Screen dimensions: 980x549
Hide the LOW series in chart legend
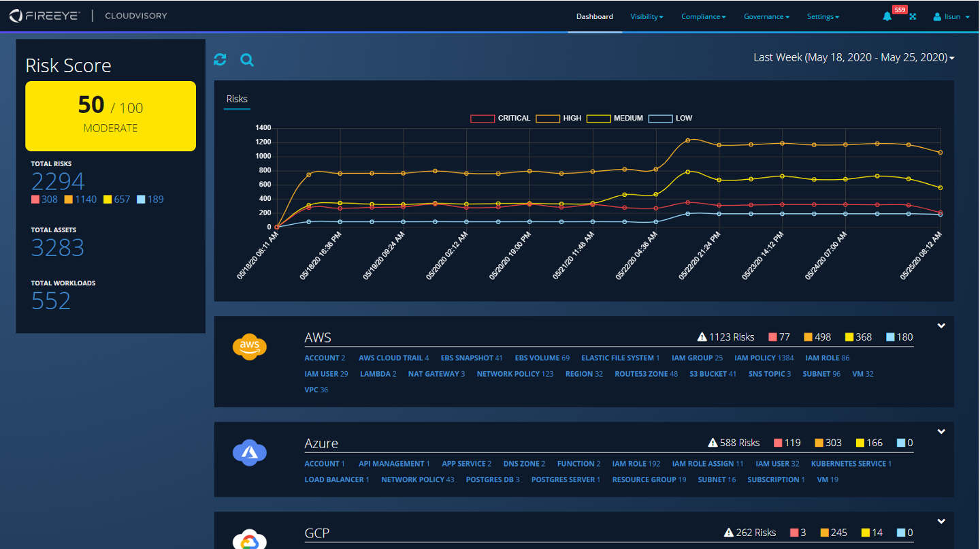tap(670, 119)
